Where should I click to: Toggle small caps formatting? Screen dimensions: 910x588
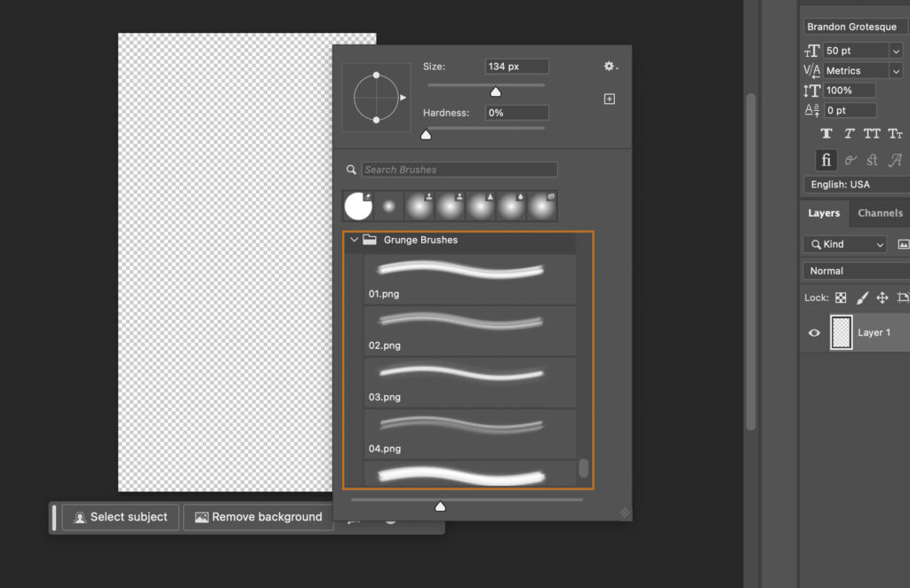click(895, 133)
